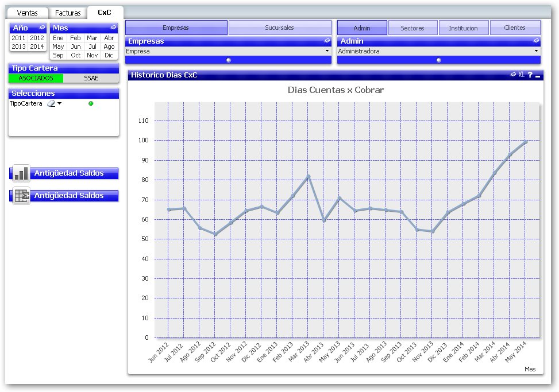Select month Oct

tap(75, 55)
